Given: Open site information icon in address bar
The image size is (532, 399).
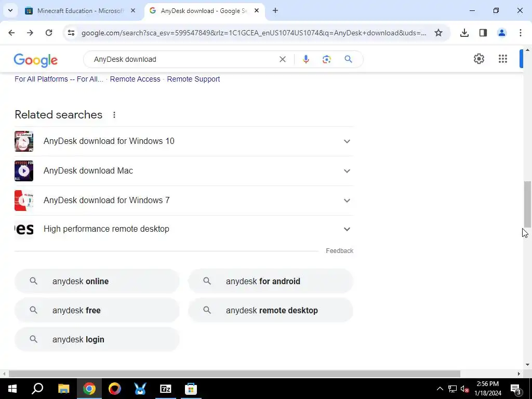Looking at the screenshot, I should (x=71, y=33).
